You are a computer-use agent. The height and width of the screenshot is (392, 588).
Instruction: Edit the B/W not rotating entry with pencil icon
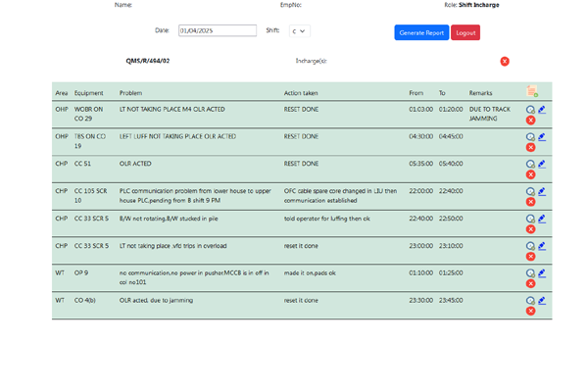pyautogui.click(x=542, y=219)
